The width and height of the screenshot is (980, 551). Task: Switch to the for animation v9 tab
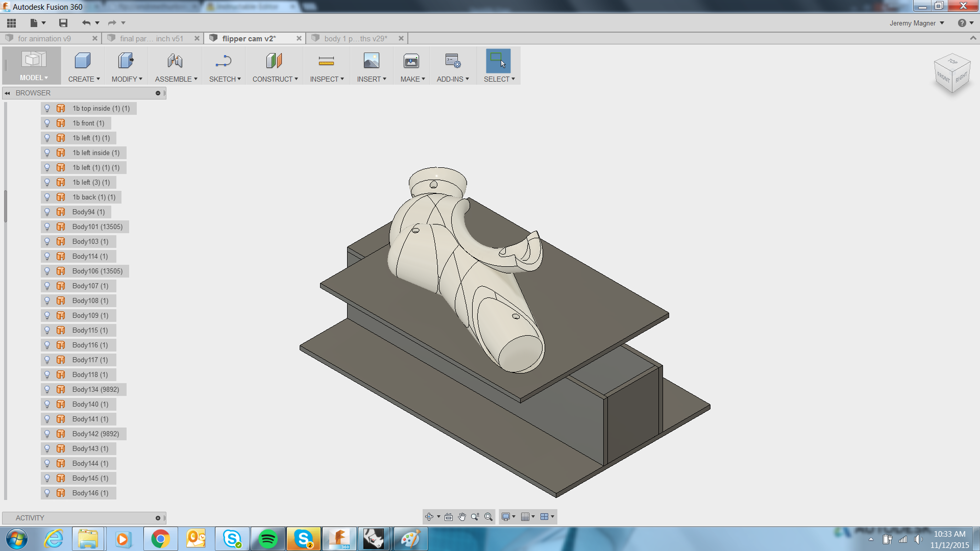tap(45, 38)
